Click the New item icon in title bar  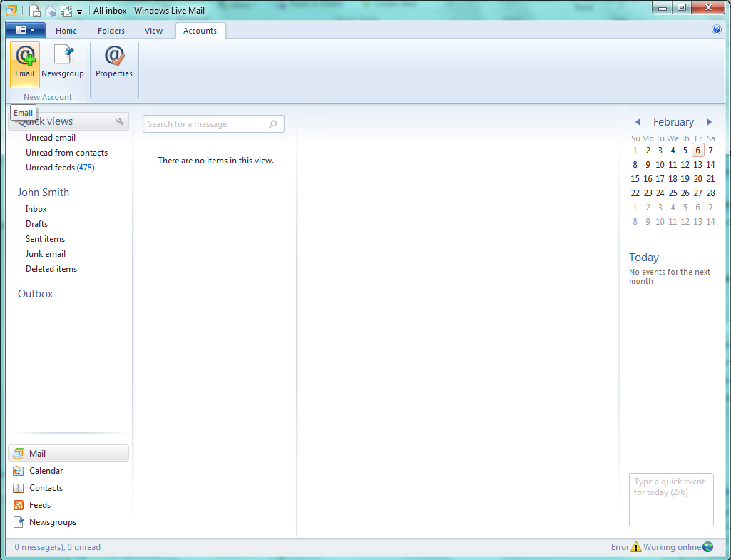pos(34,11)
